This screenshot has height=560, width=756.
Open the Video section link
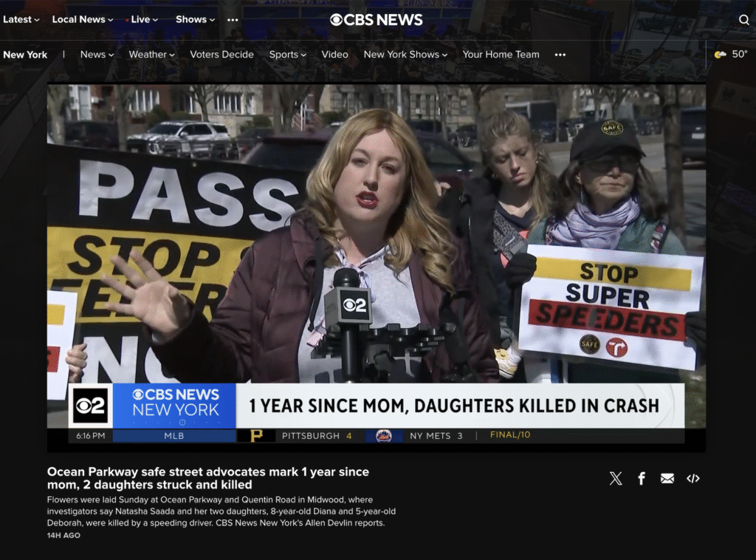point(334,55)
